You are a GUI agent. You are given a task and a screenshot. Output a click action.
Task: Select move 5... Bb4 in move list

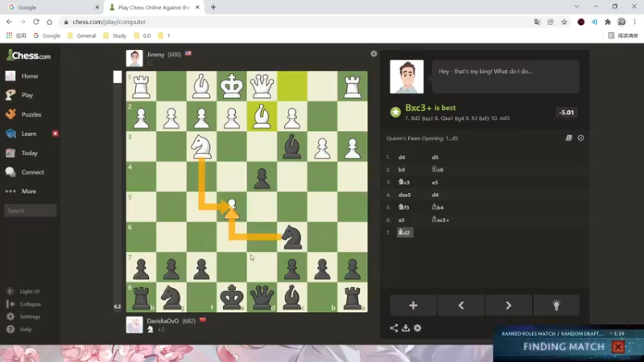tap(437, 208)
